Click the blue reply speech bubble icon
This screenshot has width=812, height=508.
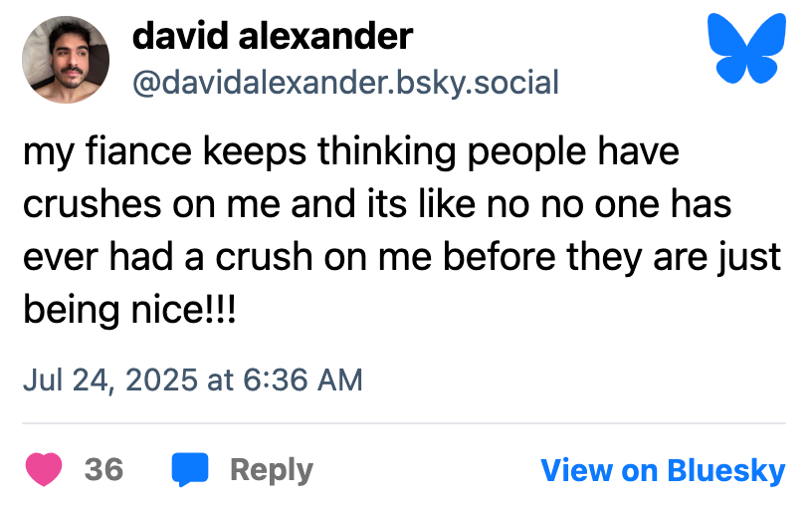click(190, 469)
